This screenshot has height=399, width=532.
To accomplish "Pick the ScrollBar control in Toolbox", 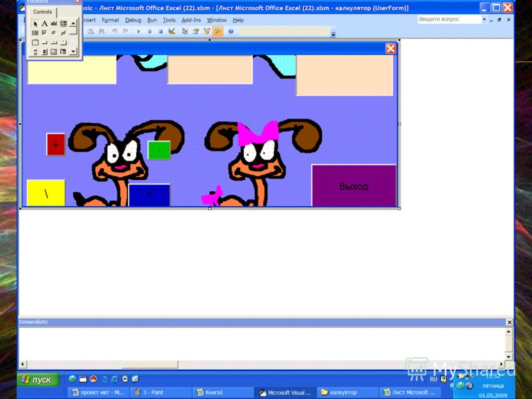I will tap(35, 52).
